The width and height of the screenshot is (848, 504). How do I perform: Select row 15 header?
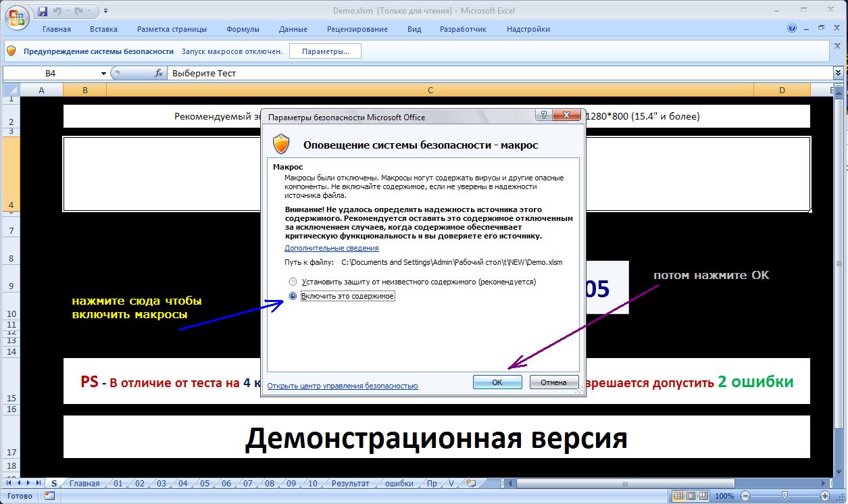point(11,381)
